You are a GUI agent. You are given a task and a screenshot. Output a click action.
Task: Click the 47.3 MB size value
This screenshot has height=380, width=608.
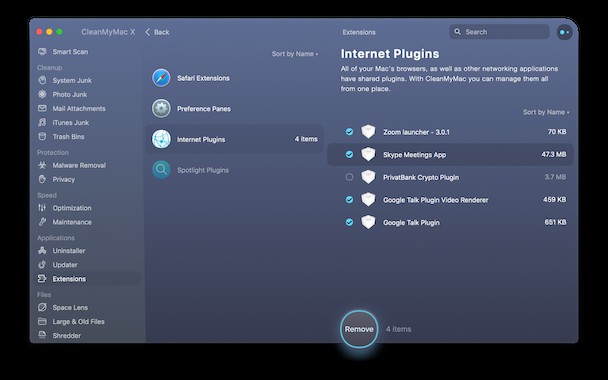pyautogui.click(x=554, y=154)
